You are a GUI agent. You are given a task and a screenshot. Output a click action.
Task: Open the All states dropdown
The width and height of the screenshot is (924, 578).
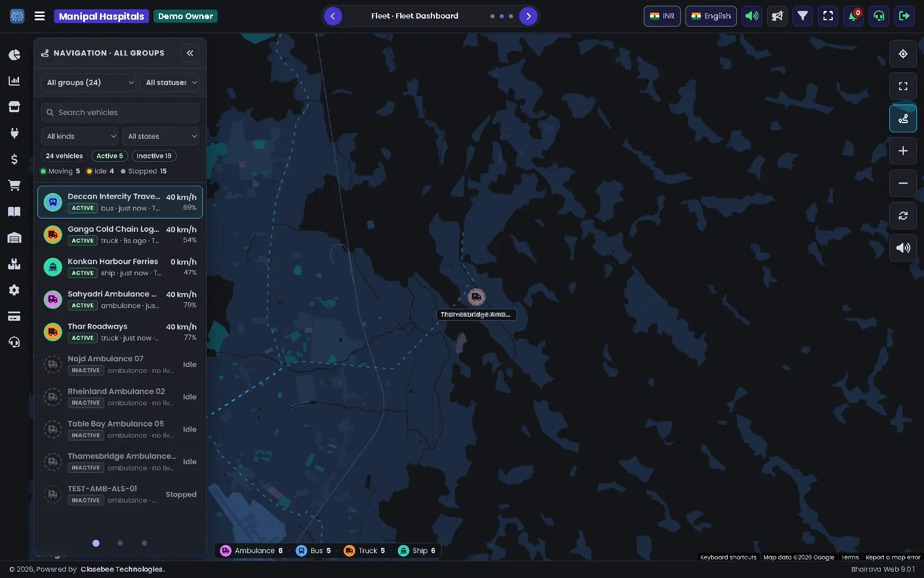tap(161, 136)
